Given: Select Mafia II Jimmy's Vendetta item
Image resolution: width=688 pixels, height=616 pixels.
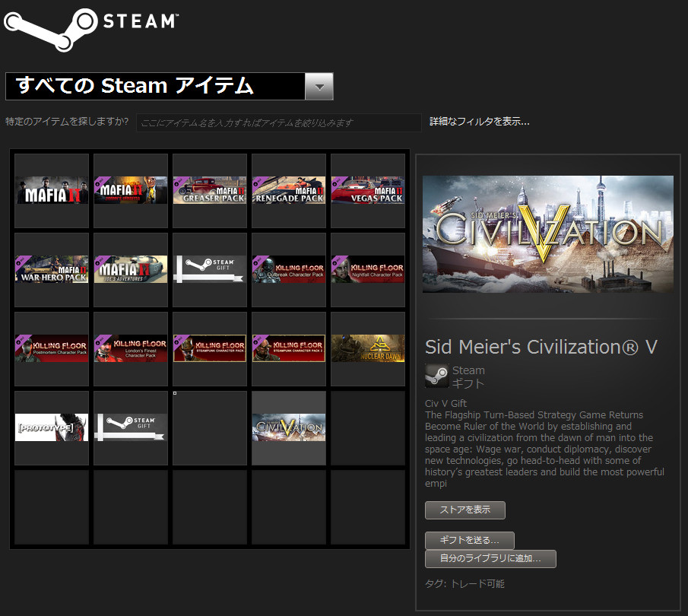Looking at the screenshot, I should pyautogui.click(x=131, y=191).
